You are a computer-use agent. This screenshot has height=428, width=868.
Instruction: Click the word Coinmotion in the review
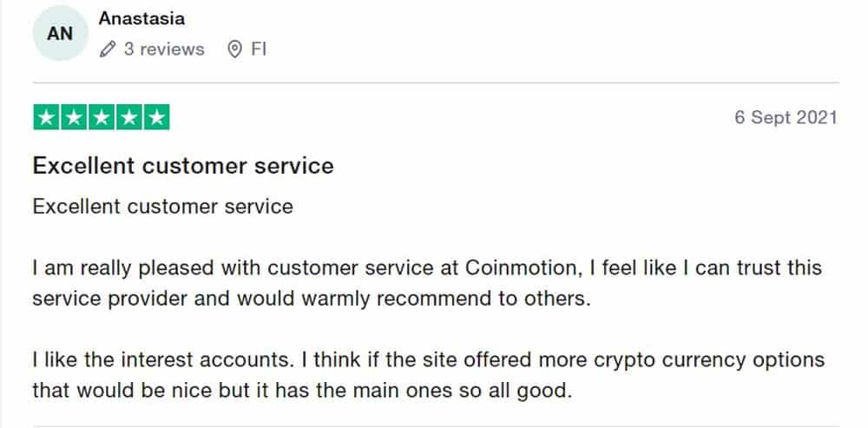coord(512,267)
